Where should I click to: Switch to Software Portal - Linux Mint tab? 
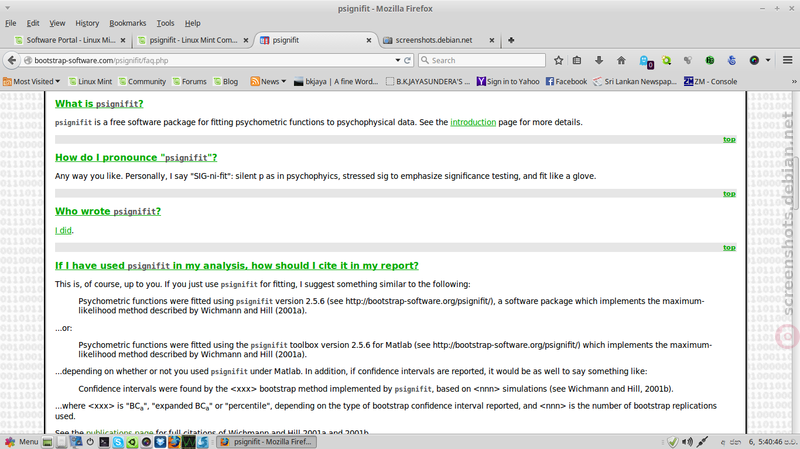click(x=70, y=40)
